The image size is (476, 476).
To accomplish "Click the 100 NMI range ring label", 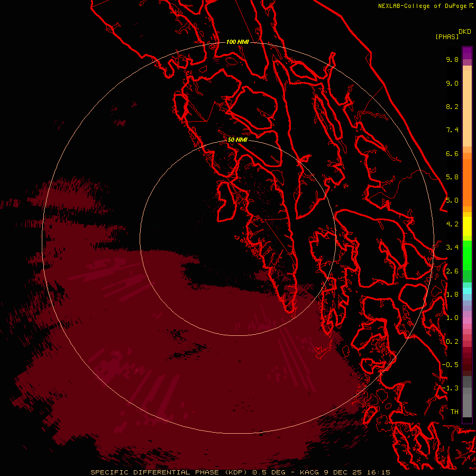I will tap(237, 42).
